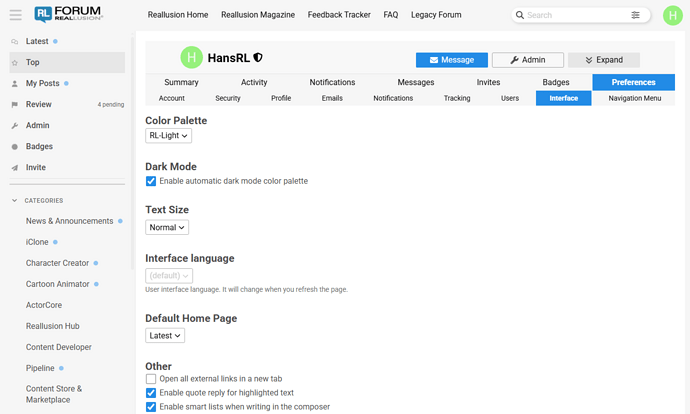Open the profile Notifications tab
Screen dimensions: 690x414
click(332, 82)
